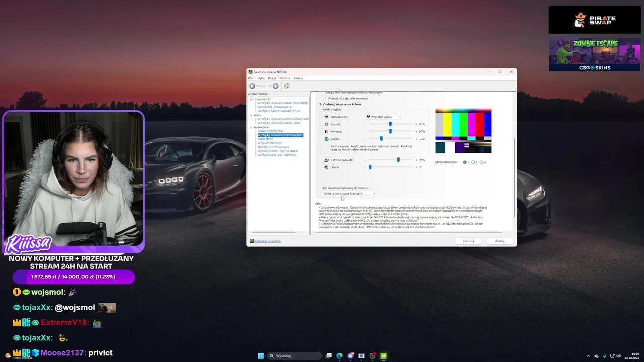644x362 pixels.
Task: Click the white window app icon on taskbar
Action: pos(361,356)
